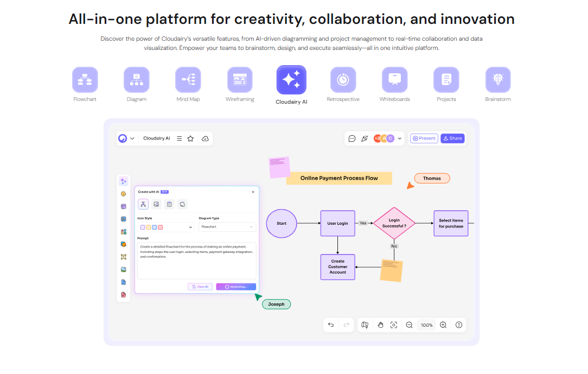Open the blue diagram tool in sidebar
The height and width of the screenshot is (374, 588).
point(123,219)
